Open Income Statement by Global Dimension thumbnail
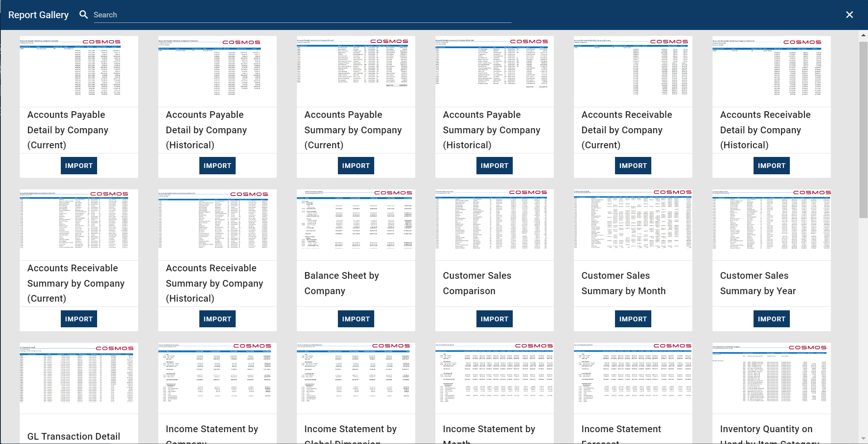Screen dimensions: 868x444 pyautogui.click(x=356, y=378)
